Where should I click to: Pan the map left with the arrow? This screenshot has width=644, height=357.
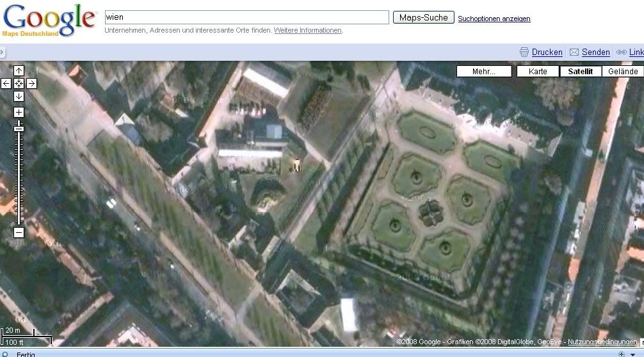click(6, 84)
